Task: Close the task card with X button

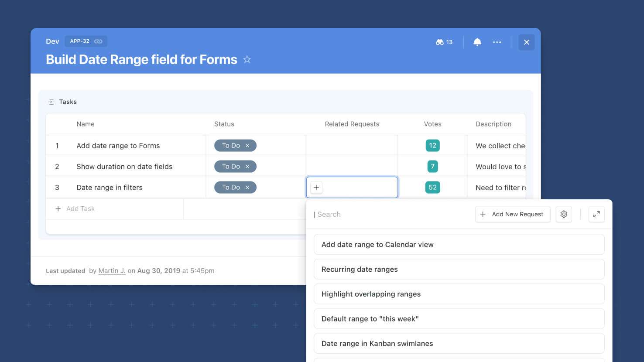Action: (527, 42)
